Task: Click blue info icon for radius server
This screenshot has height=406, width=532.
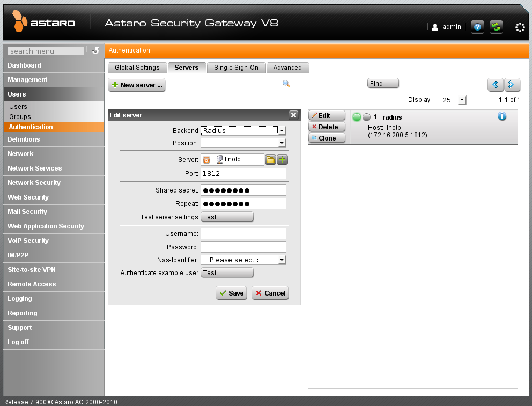Action: 502,116
